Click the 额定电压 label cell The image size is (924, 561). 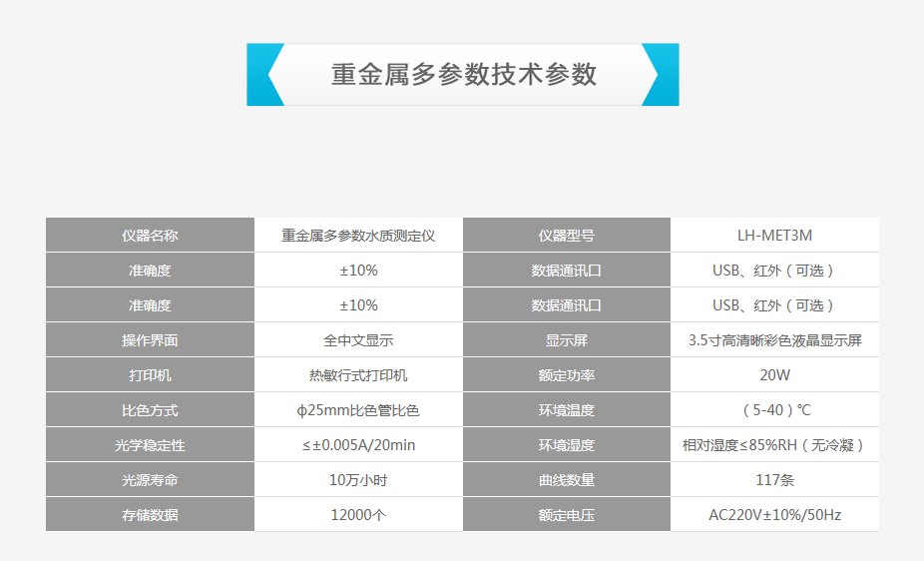click(567, 514)
